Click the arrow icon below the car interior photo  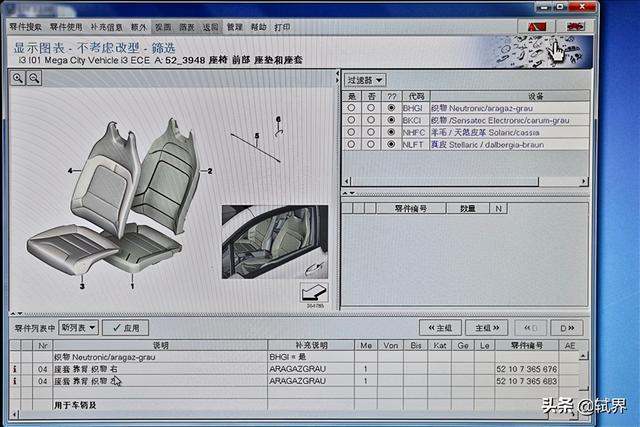point(314,294)
